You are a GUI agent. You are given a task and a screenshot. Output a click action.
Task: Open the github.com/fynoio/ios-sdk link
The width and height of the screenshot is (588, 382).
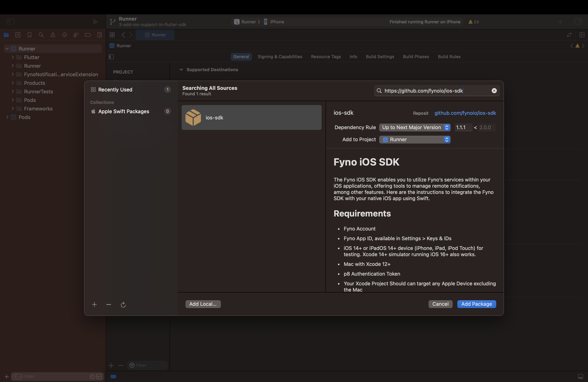click(465, 113)
